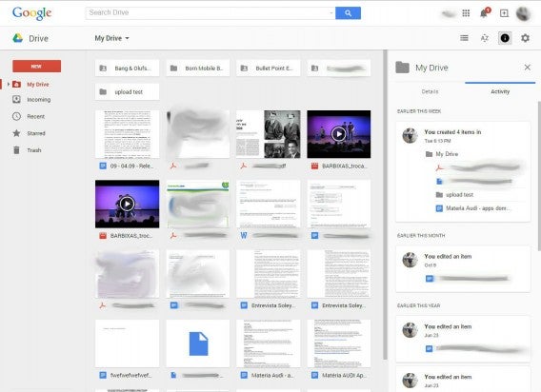The image size is (541, 392).
Task: Select the 09 - 04.09 - Rele... document thumbnail
Action: [128, 134]
